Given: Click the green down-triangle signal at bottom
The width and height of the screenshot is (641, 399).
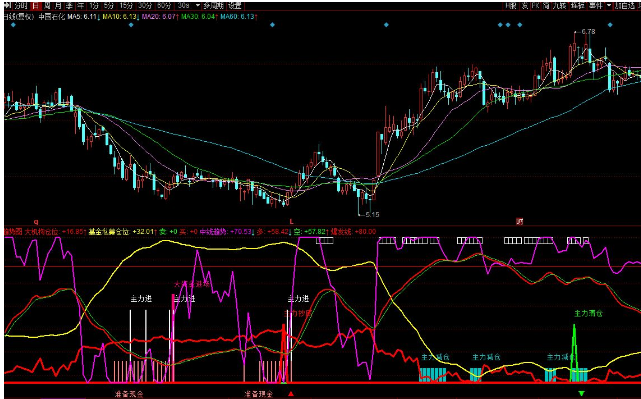Looking at the screenshot, I should (x=581, y=394).
